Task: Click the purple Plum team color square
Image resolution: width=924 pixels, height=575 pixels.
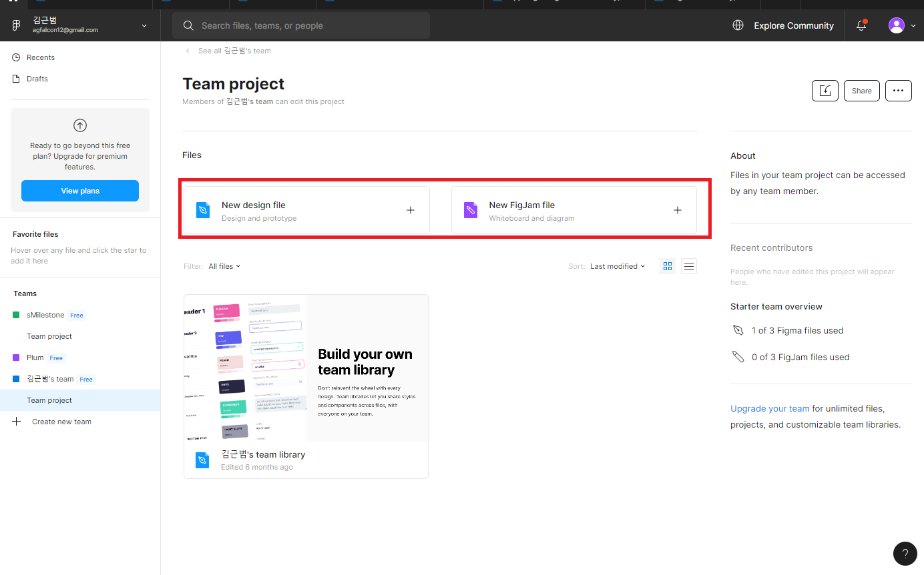Action: [17, 358]
